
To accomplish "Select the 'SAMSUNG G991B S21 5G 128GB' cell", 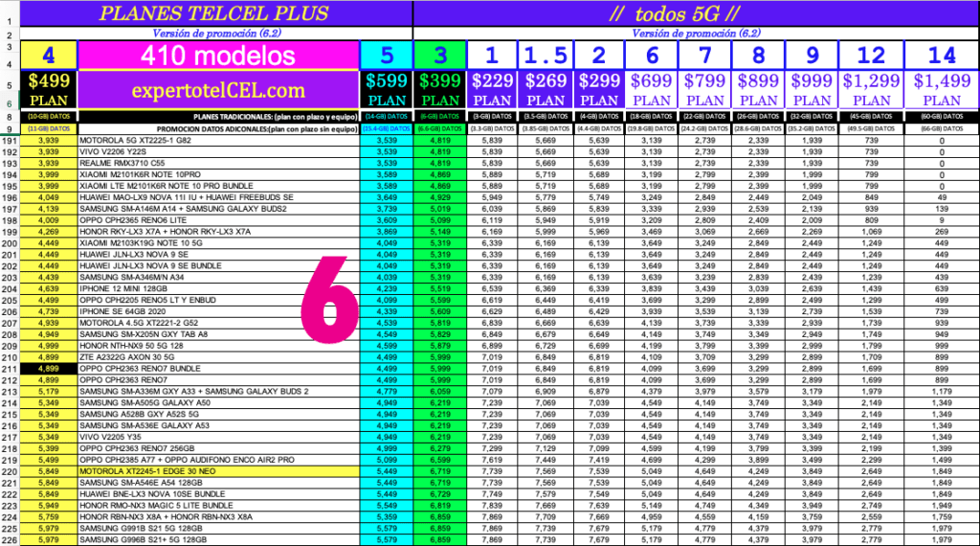I will [x=218, y=529].
